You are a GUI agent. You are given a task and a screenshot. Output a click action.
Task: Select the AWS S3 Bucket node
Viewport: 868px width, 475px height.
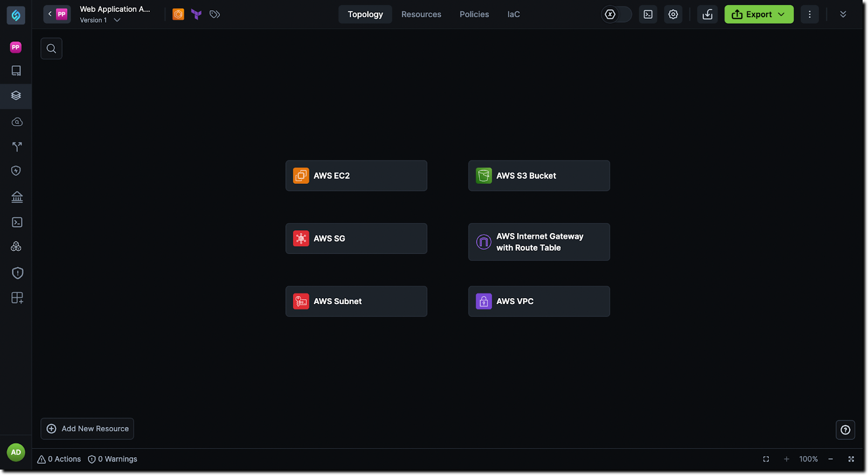pos(539,176)
